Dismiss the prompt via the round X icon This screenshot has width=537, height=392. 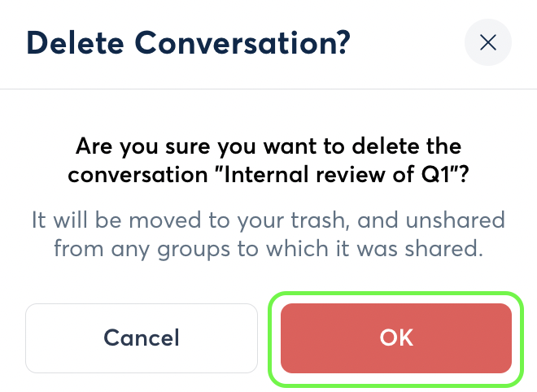tap(488, 42)
